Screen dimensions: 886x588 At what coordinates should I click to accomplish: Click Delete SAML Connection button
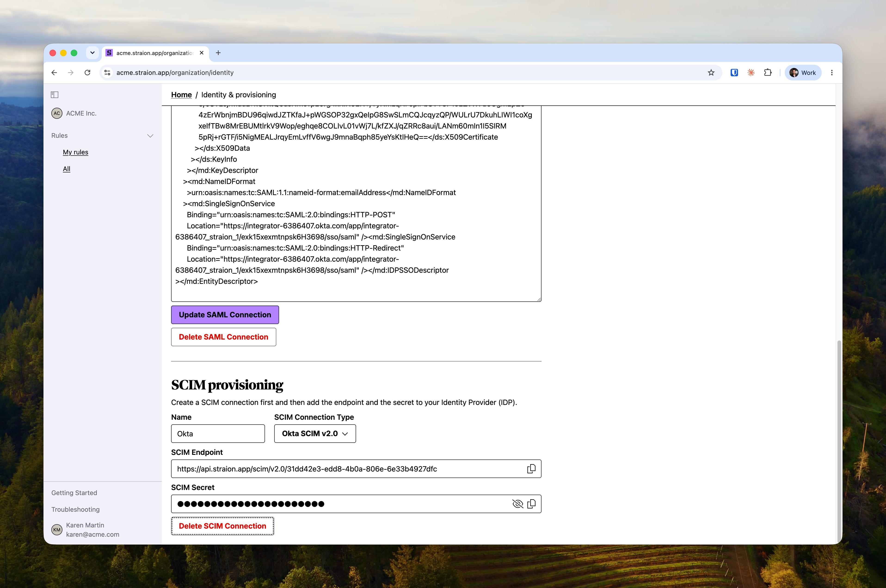224,337
